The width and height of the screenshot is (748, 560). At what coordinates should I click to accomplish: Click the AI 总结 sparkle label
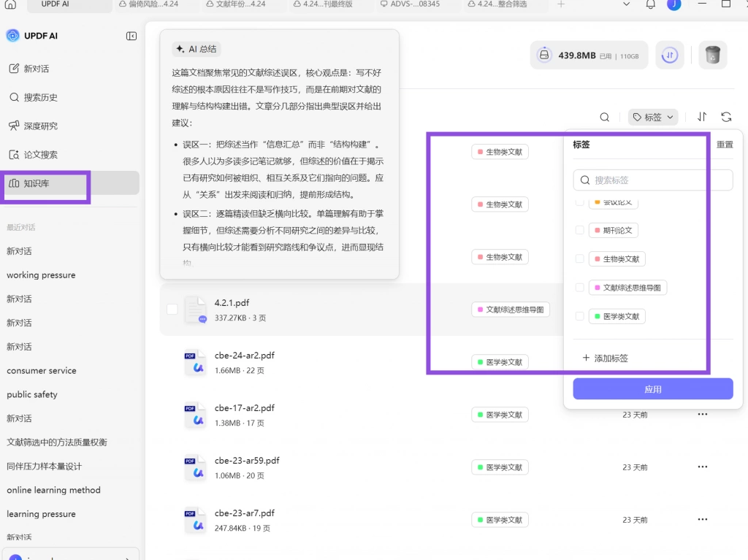tap(196, 49)
